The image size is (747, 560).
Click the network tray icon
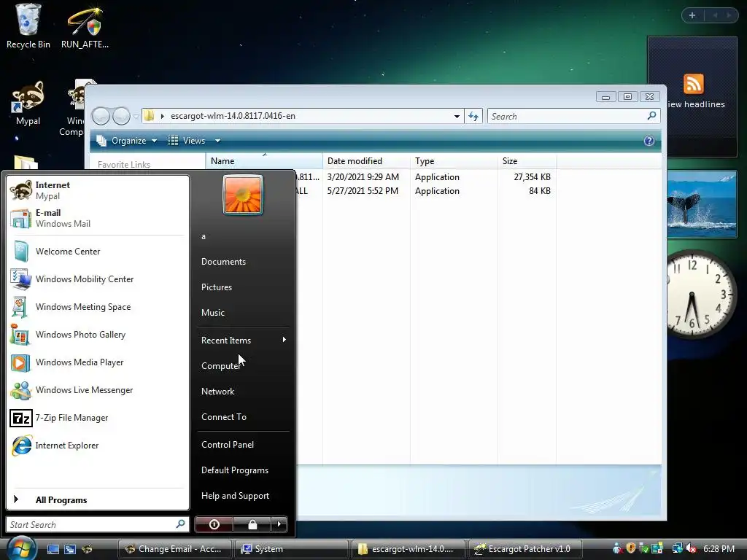tap(677, 548)
